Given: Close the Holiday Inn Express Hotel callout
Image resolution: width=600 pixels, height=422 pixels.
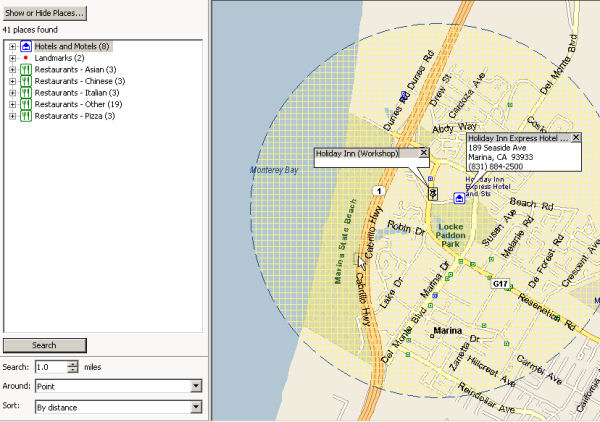Looking at the screenshot, I should [x=576, y=137].
